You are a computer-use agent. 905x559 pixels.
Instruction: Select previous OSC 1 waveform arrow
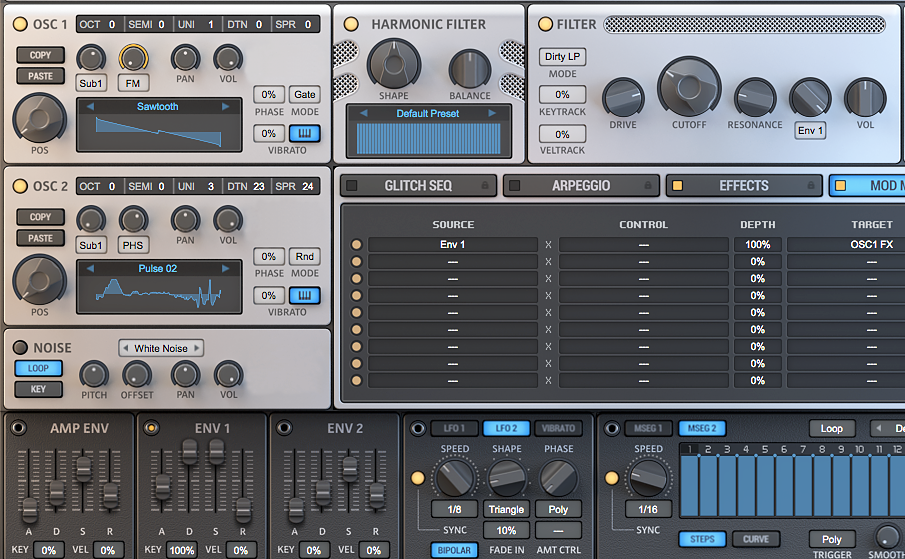coord(90,107)
